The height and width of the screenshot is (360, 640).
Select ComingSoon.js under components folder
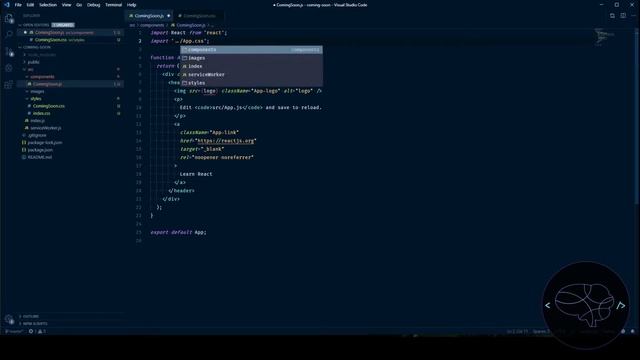pyautogui.click(x=47, y=84)
